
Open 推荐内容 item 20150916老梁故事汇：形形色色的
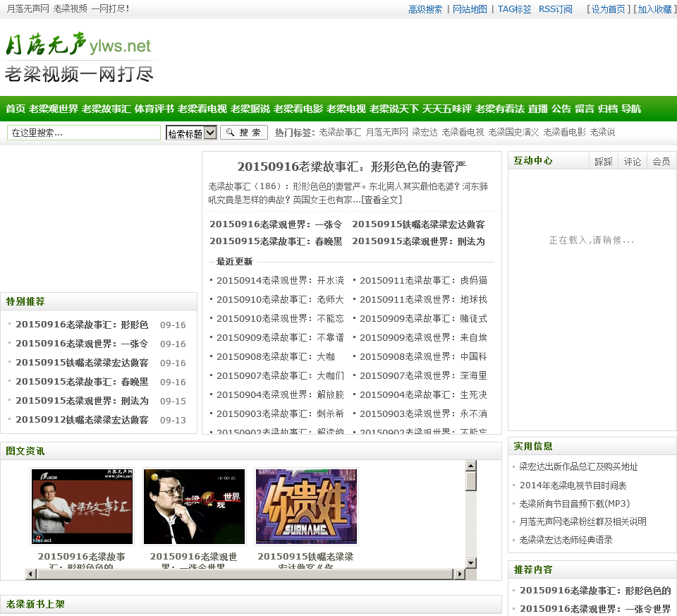pos(595,591)
